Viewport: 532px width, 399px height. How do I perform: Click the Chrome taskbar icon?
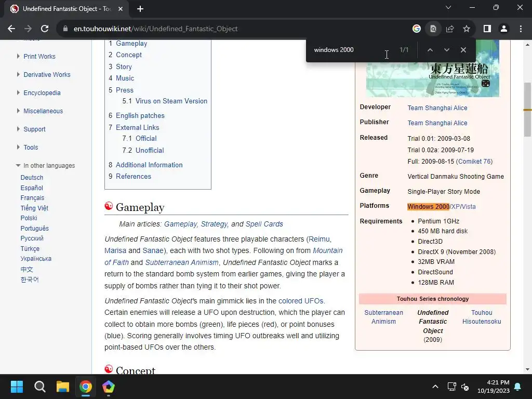coord(86,387)
